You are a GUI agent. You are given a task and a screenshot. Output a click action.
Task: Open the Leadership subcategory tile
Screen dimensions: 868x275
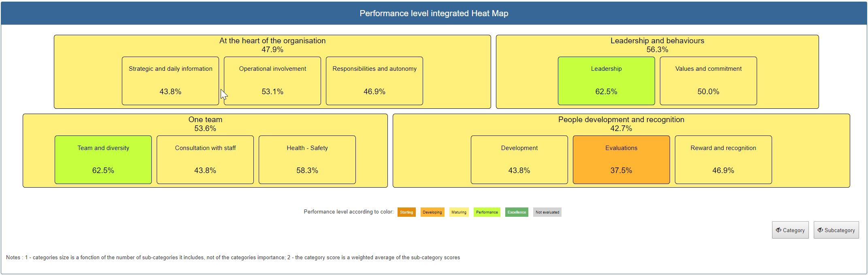click(x=606, y=80)
